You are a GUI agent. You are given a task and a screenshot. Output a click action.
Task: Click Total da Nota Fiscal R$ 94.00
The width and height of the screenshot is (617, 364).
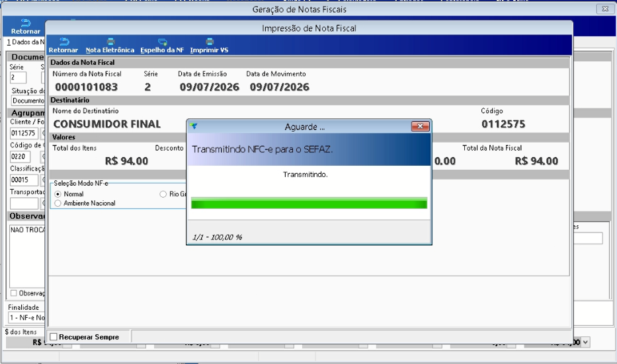pos(536,161)
